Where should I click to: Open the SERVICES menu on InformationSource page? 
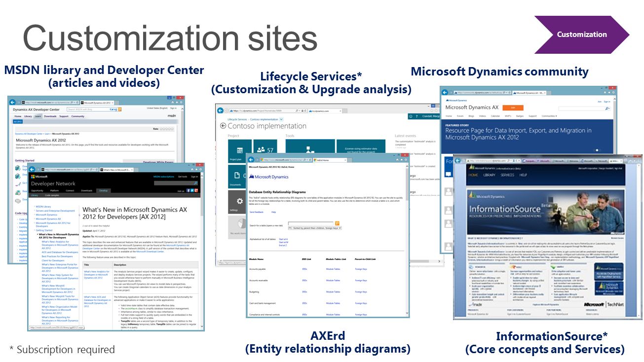pos(507,175)
